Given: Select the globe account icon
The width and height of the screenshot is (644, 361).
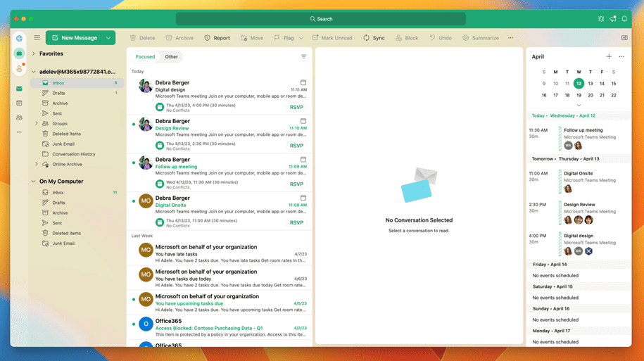Looking at the screenshot, I should [19, 38].
